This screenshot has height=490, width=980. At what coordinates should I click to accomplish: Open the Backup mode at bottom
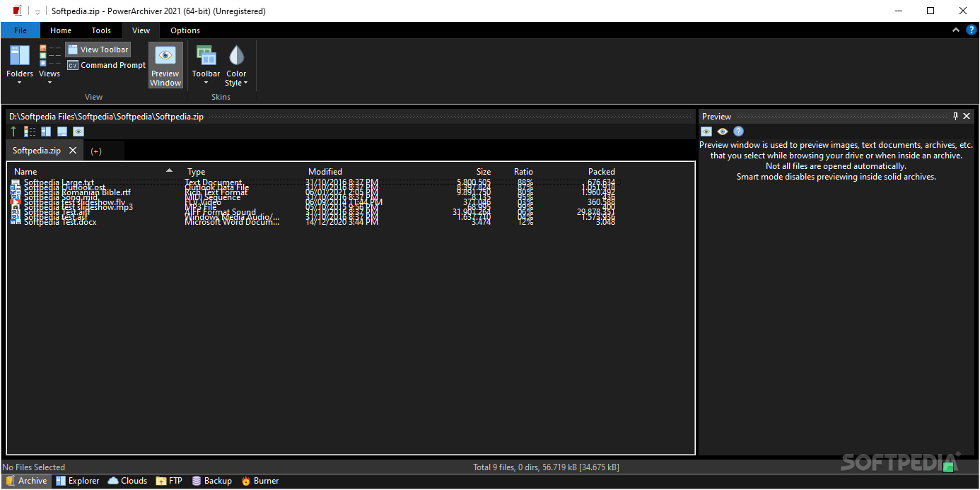point(211,481)
